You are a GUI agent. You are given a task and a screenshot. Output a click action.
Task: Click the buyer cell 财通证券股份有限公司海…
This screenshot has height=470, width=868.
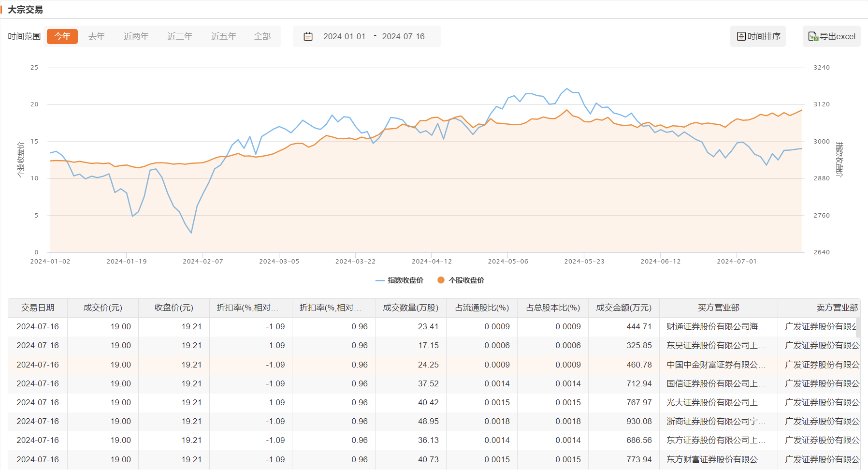point(716,327)
